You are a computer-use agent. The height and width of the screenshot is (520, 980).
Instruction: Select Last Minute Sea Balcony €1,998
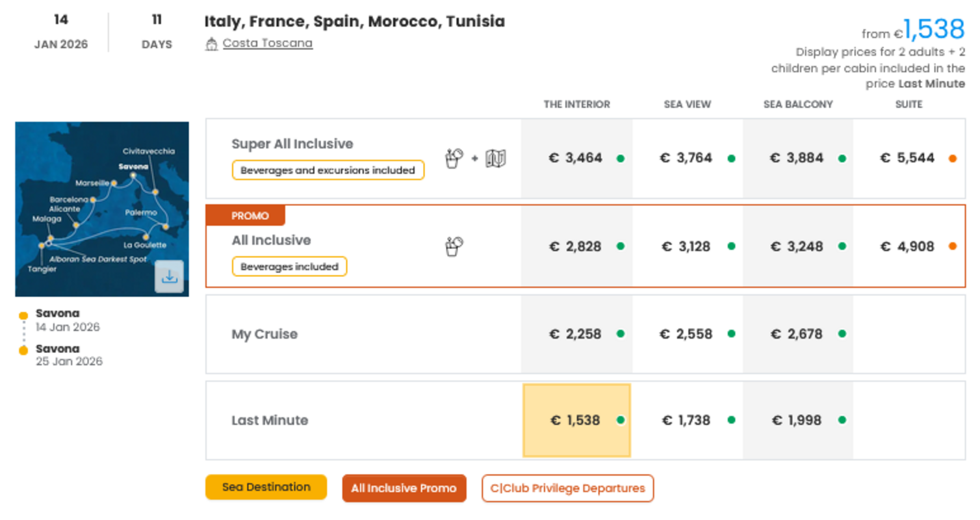coord(797,421)
